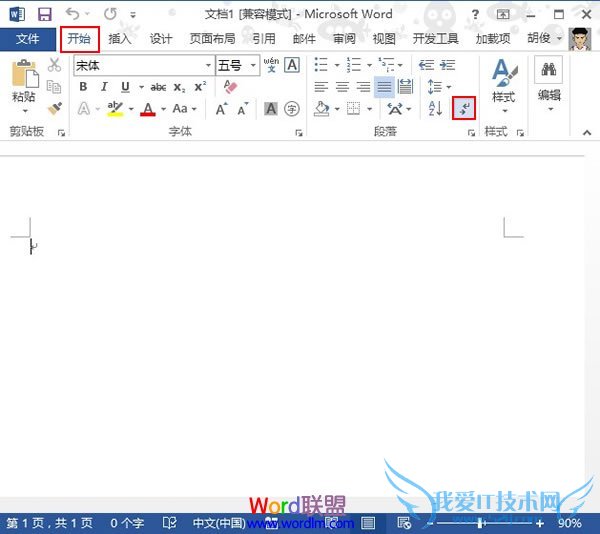Switch to the 插入 ribbon tab
This screenshot has width=600, height=534.
coord(120,39)
